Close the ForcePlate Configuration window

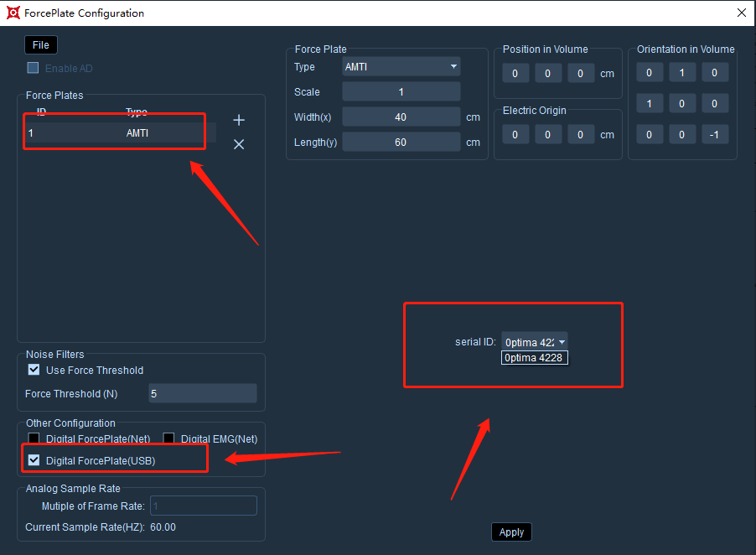(x=742, y=13)
